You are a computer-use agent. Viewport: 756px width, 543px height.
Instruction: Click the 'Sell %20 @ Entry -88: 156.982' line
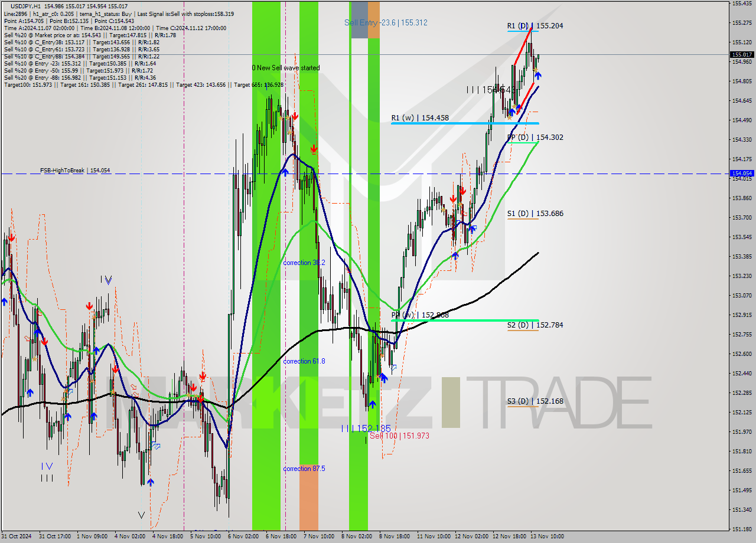coord(80,78)
